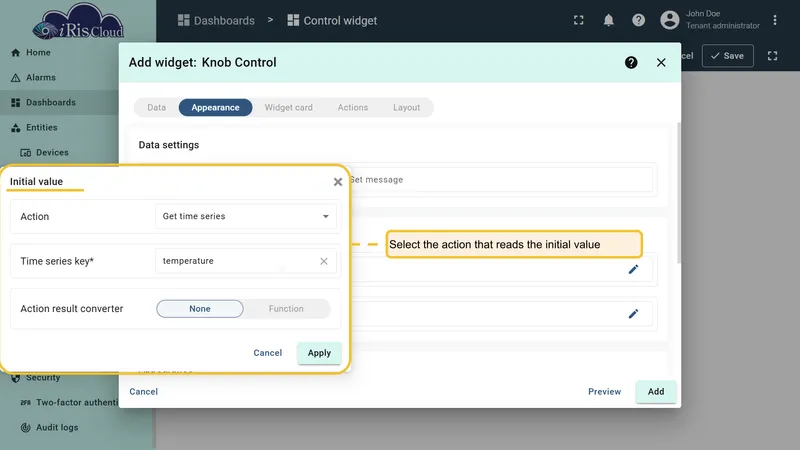
Task: Click the iRisCloud logo
Action: click(78, 21)
